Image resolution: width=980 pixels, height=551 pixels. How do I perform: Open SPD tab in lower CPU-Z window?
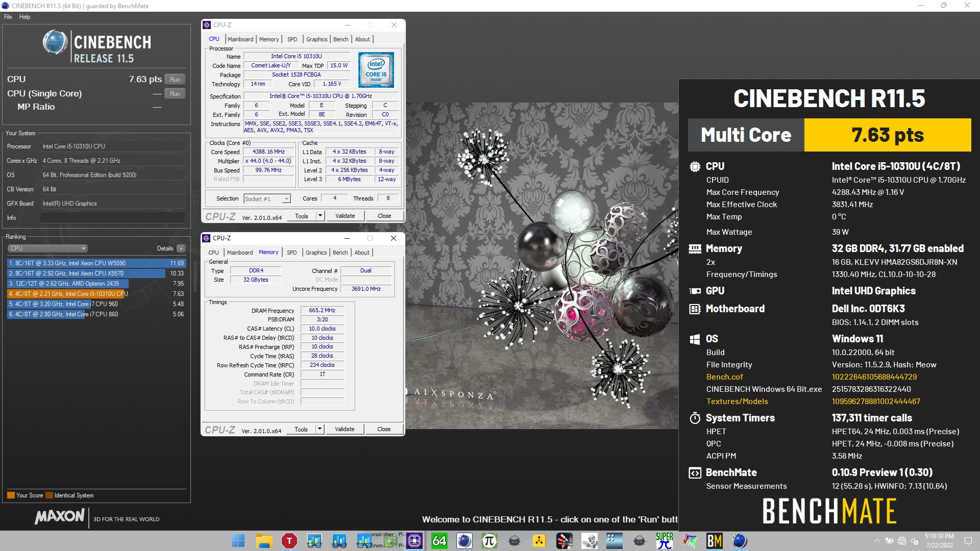[291, 253]
